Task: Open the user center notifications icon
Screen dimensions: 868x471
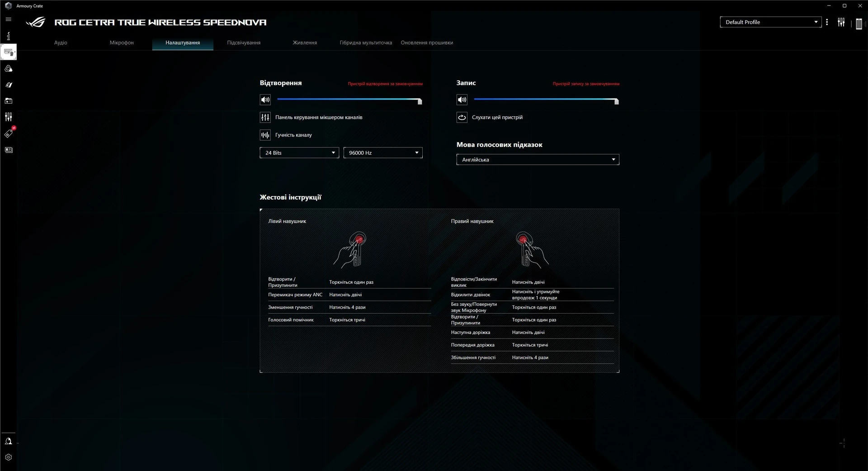Action: pos(8,441)
